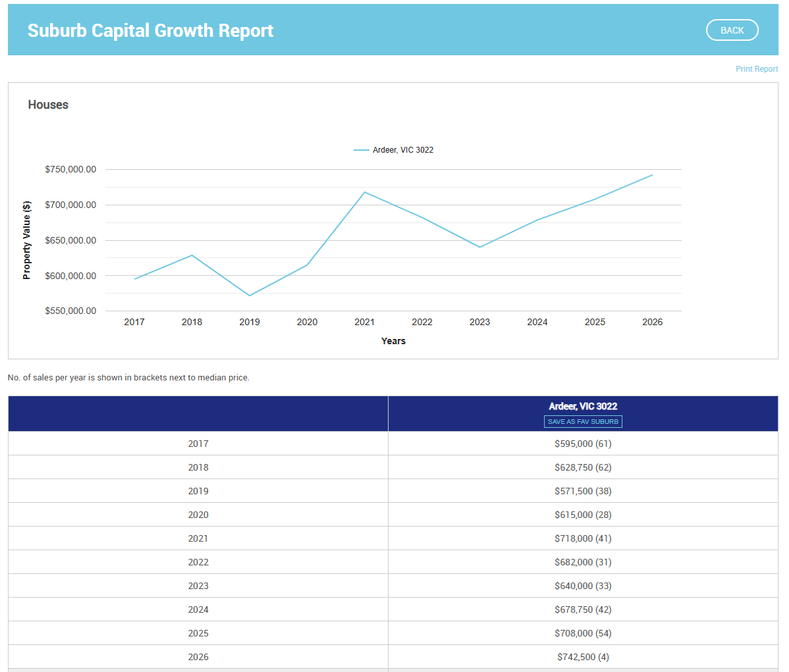This screenshot has height=672, width=789.
Task: Click the legend line color swatch
Action: coord(361,150)
